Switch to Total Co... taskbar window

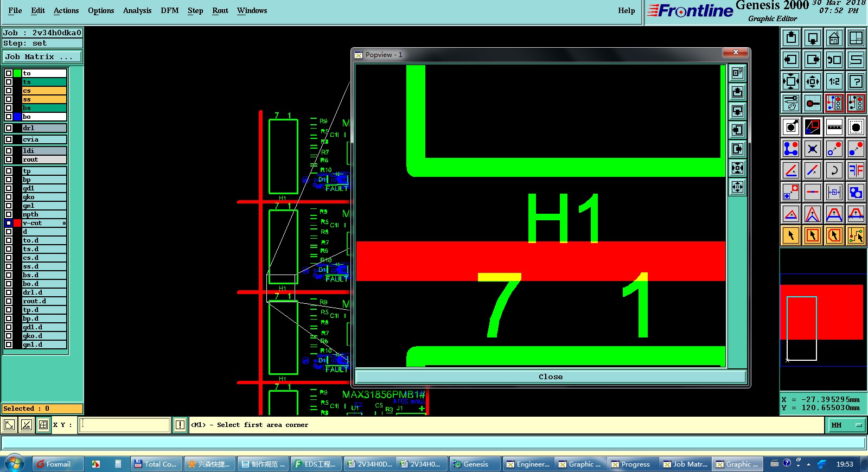coord(156,464)
